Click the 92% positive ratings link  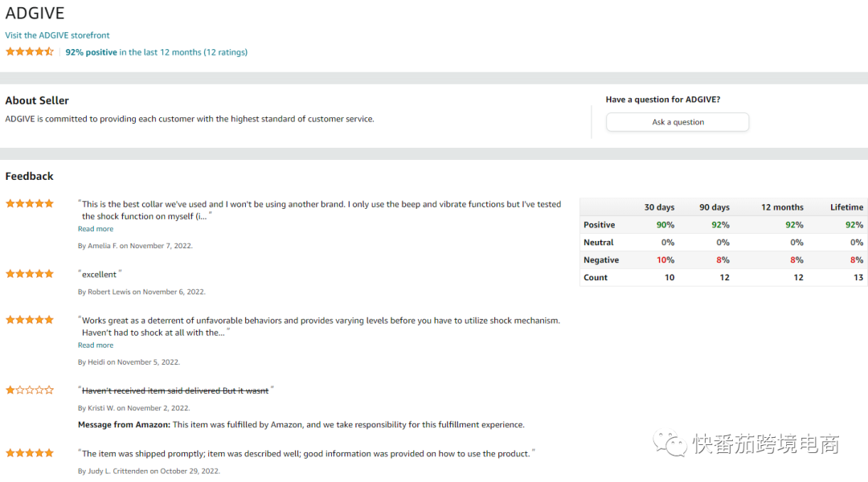tap(156, 52)
